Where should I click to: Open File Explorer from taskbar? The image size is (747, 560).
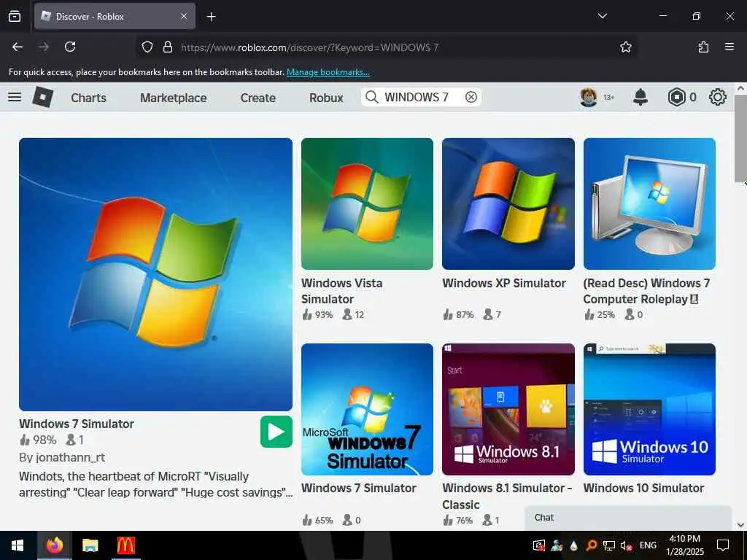click(x=90, y=545)
